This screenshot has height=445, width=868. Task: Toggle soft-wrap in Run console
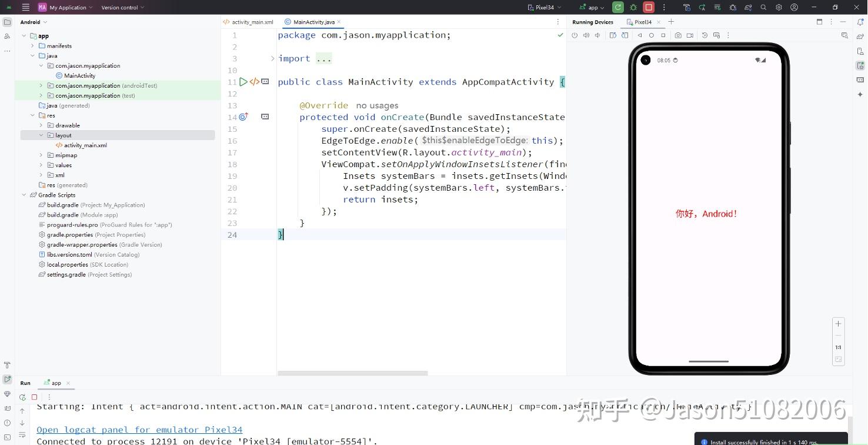22,436
